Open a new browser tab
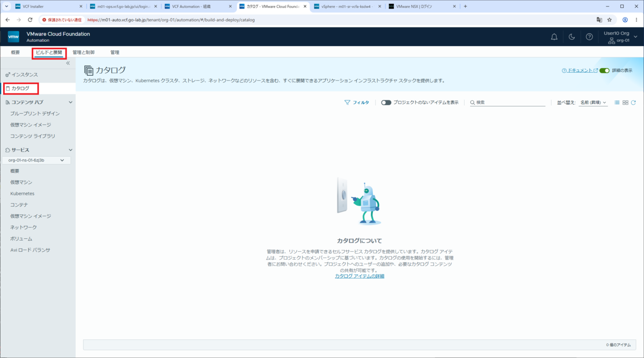The height and width of the screenshot is (358, 644). 465,6
